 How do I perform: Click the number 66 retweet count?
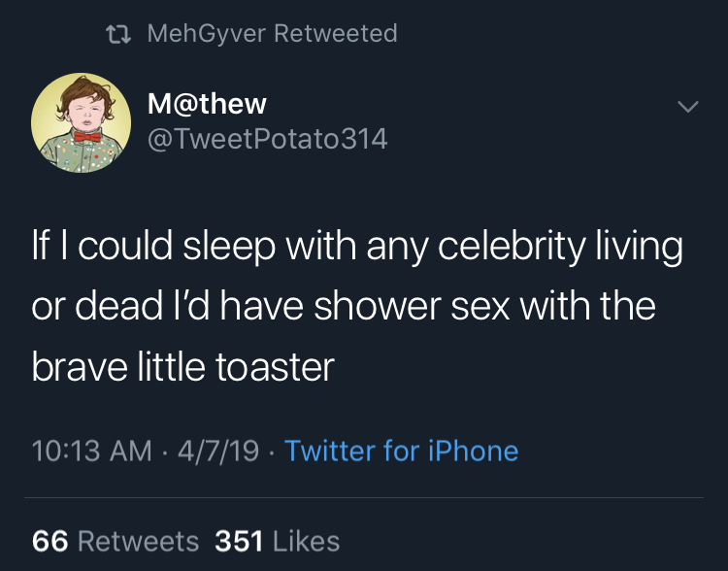click(x=49, y=541)
